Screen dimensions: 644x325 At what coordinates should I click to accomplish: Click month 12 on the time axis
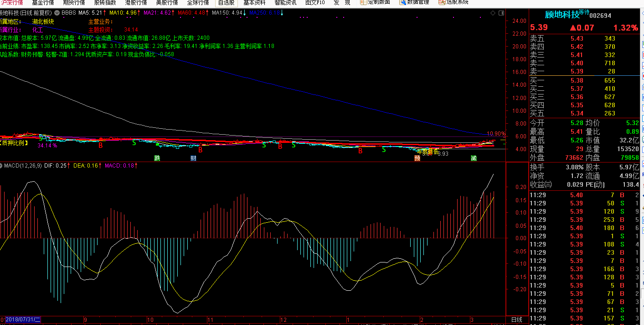pyautogui.click(x=283, y=320)
